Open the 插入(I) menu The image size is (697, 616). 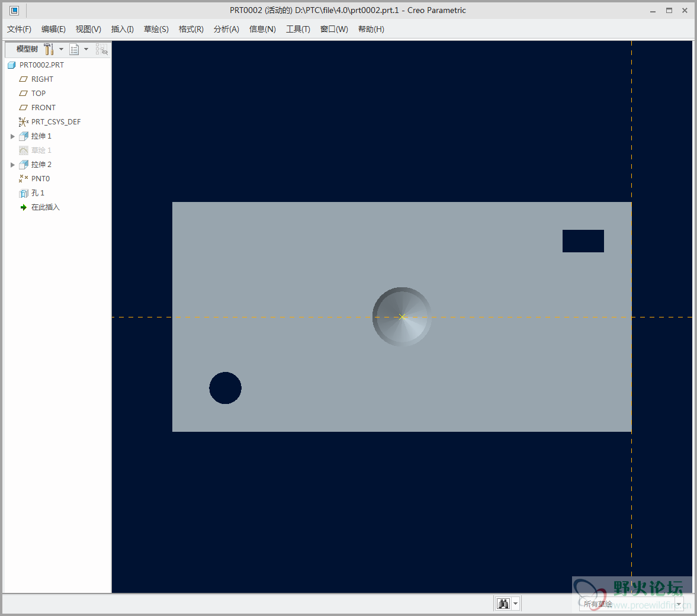122,30
